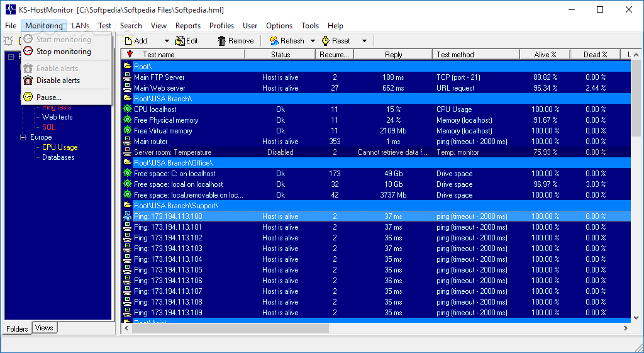Click horizontal scrollbar right arrow
Image resolution: width=644 pixels, height=353 pixels.
click(x=626, y=328)
